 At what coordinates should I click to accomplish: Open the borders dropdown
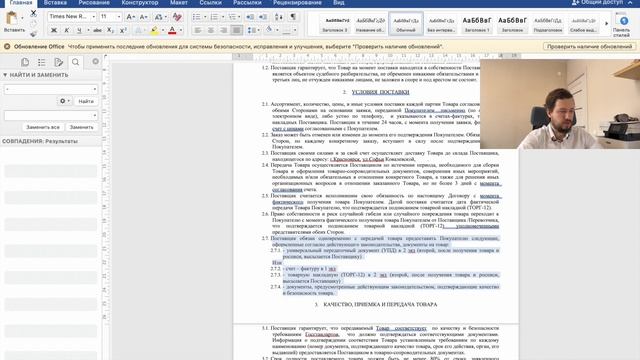coord(295,30)
